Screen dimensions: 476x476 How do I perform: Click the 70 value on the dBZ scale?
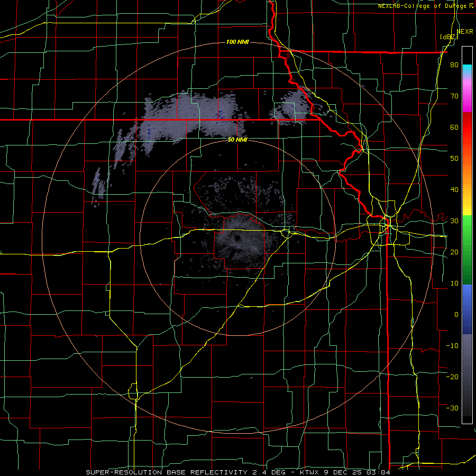pyautogui.click(x=454, y=96)
